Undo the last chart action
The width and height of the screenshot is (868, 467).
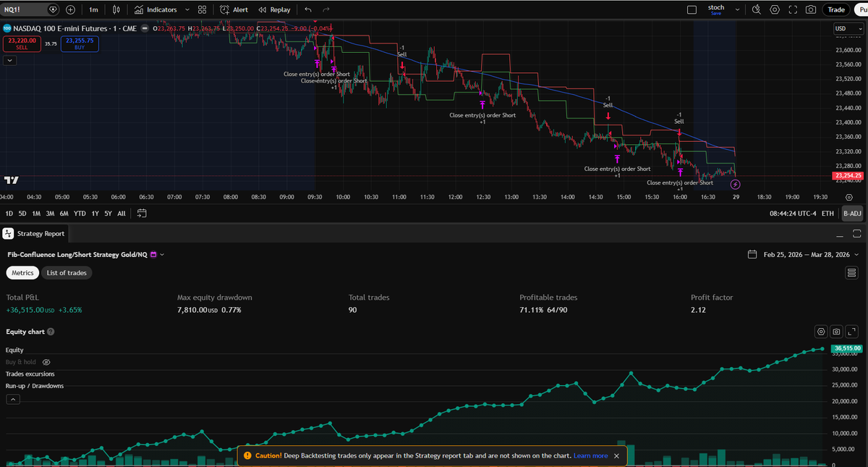pos(307,9)
